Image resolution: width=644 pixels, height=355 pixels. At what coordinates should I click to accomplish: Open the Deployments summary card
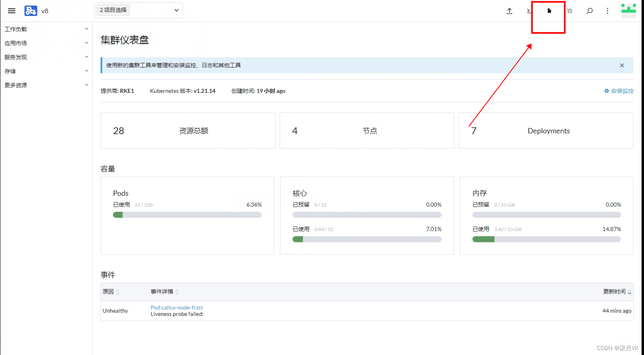click(546, 130)
